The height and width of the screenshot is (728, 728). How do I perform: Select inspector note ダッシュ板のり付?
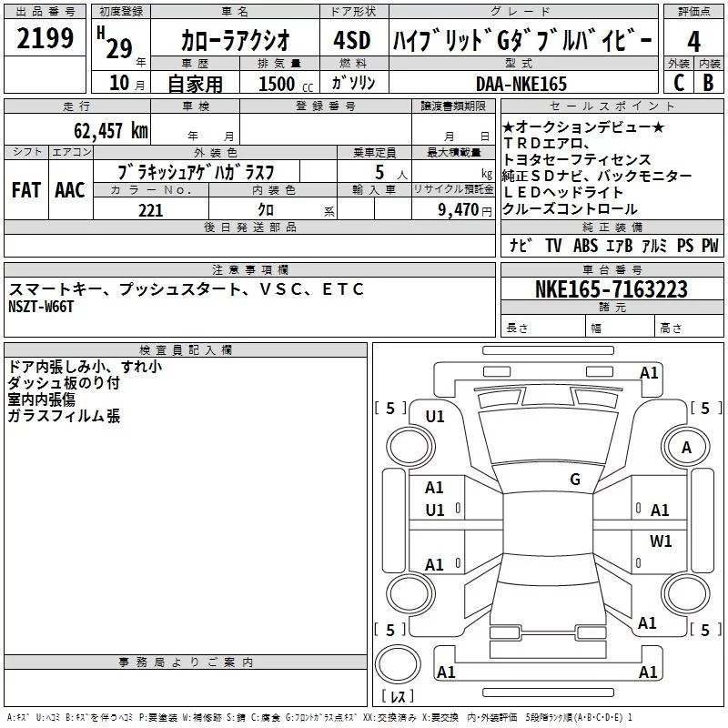coord(64,383)
